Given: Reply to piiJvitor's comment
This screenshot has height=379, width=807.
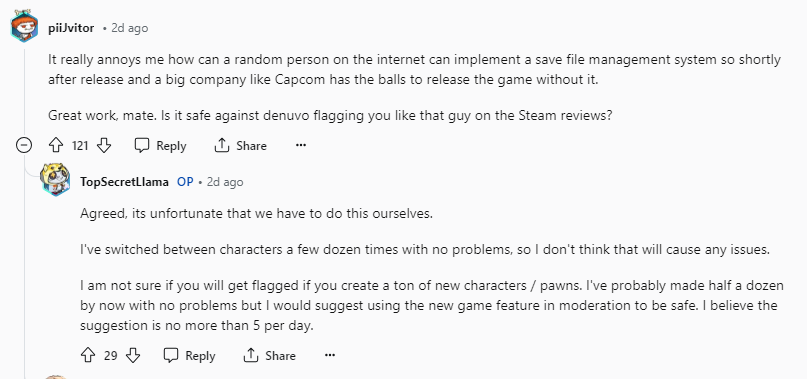Looking at the screenshot, I should click(160, 146).
